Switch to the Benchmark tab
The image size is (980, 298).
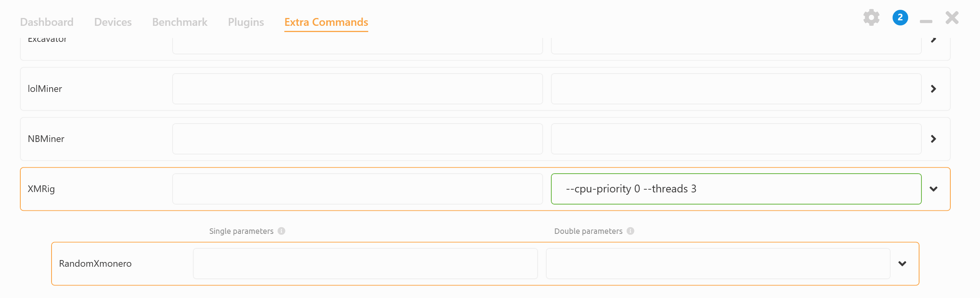[x=179, y=22]
